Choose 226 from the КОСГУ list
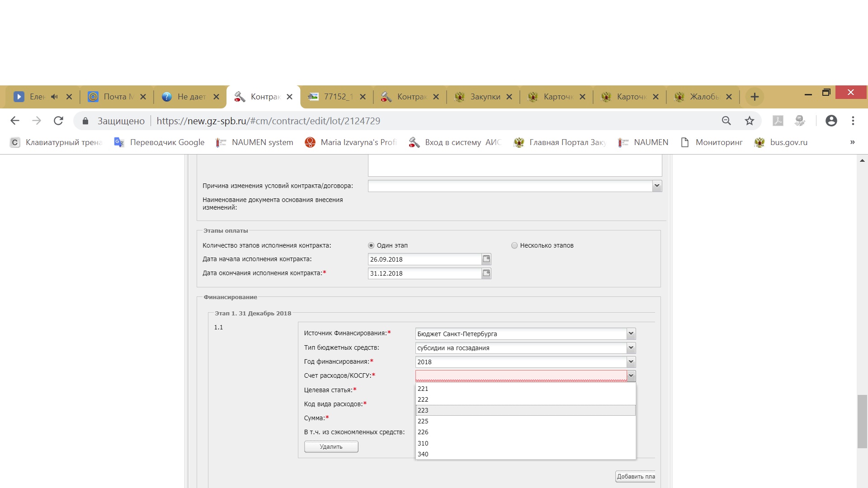868x488 pixels. 423,432
